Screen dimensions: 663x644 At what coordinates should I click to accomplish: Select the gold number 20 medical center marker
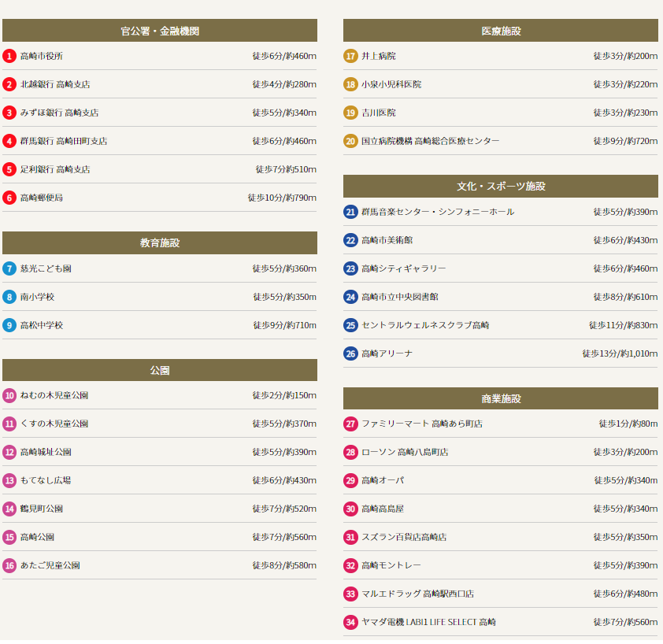(350, 141)
